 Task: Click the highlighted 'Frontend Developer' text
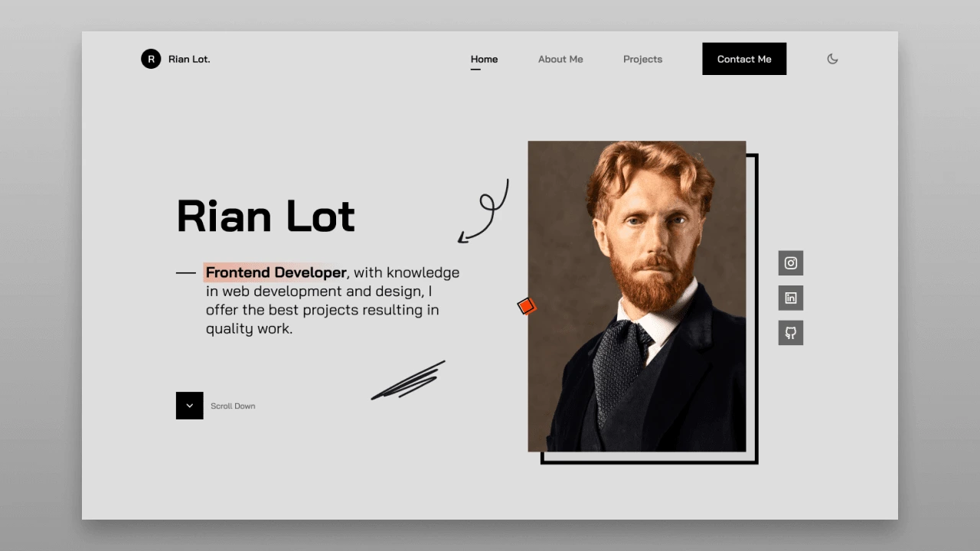coord(276,272)
